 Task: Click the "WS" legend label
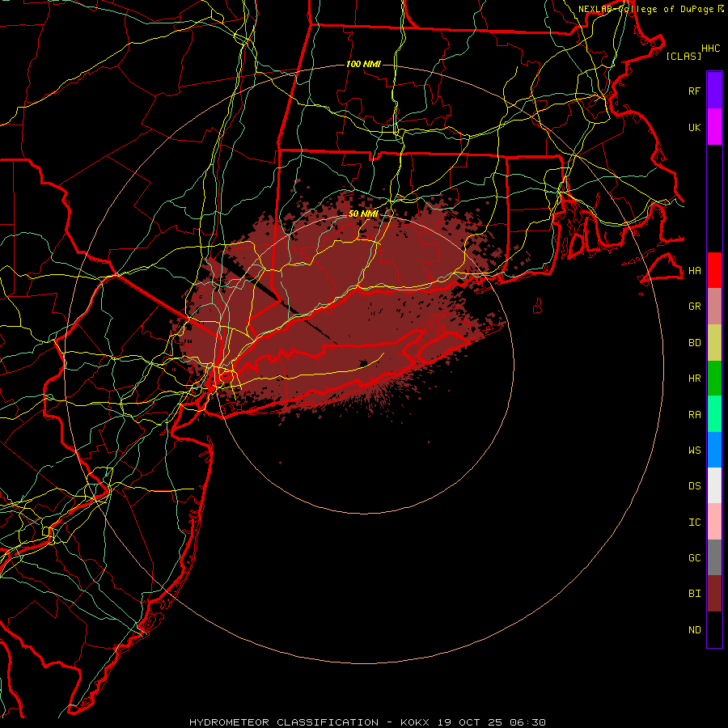(694, 451)
